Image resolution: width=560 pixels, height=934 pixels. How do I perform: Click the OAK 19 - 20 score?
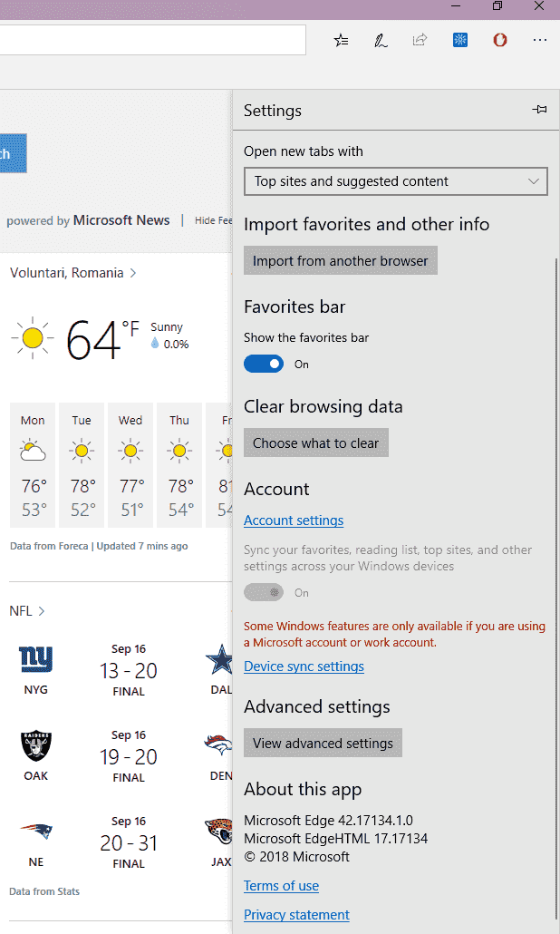pos(129,757)
